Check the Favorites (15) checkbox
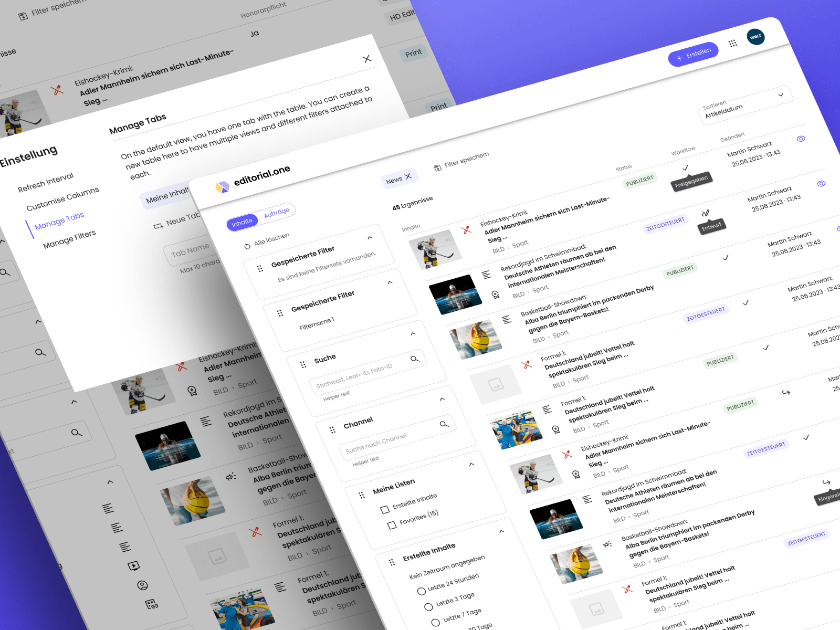This screenshot has width=840, height=630. coord(392,525)
